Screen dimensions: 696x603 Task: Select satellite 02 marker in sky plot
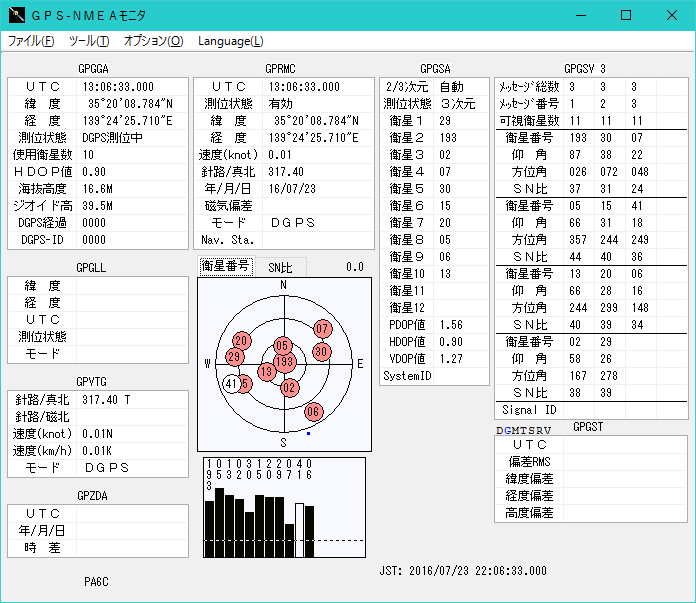289,387
